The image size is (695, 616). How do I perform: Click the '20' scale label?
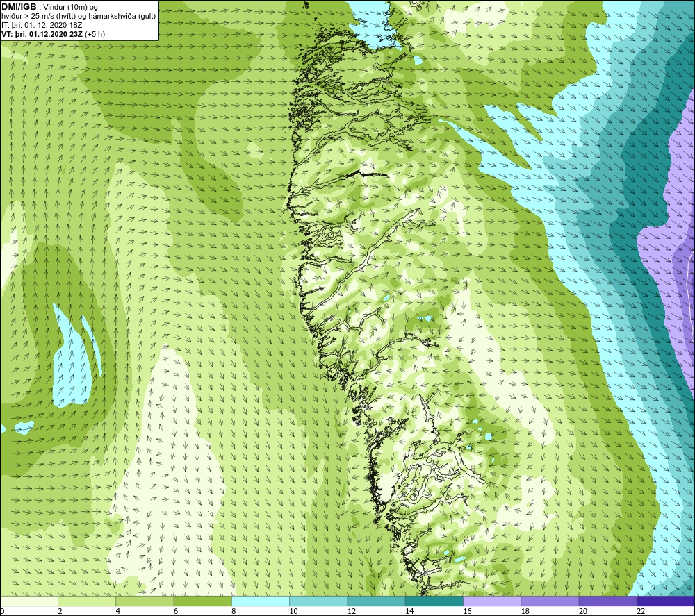[583, 612]
